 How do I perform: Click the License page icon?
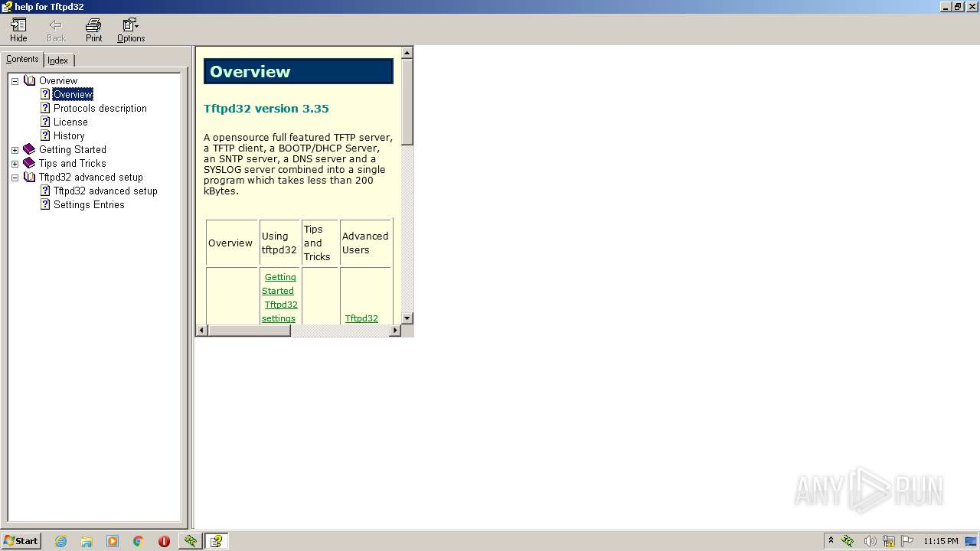click(45, 122)
